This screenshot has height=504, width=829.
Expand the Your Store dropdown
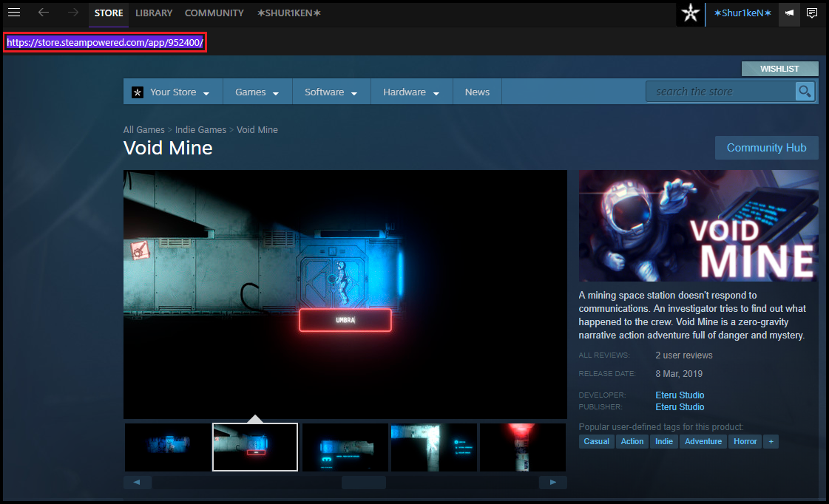coord(172,92)
